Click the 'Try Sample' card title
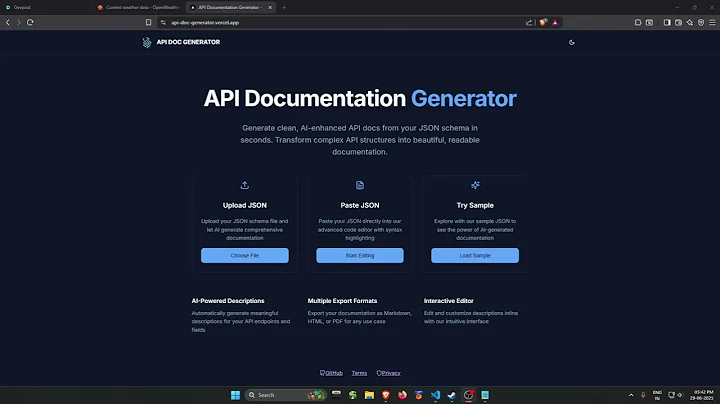This screenshot has height=404, width=720. (475, 205)
